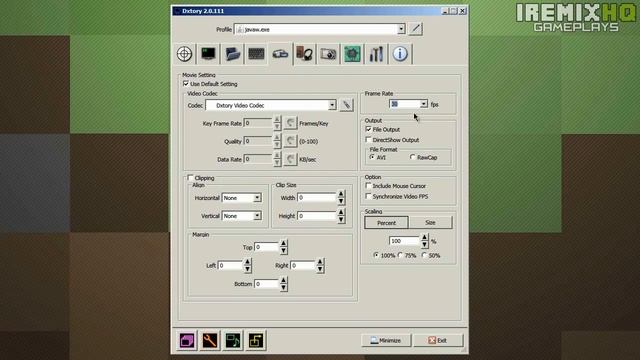The height and width of the screenshot is (360, 640).
Task: Click the Clip Size Width field
Action: click(317, 198)
